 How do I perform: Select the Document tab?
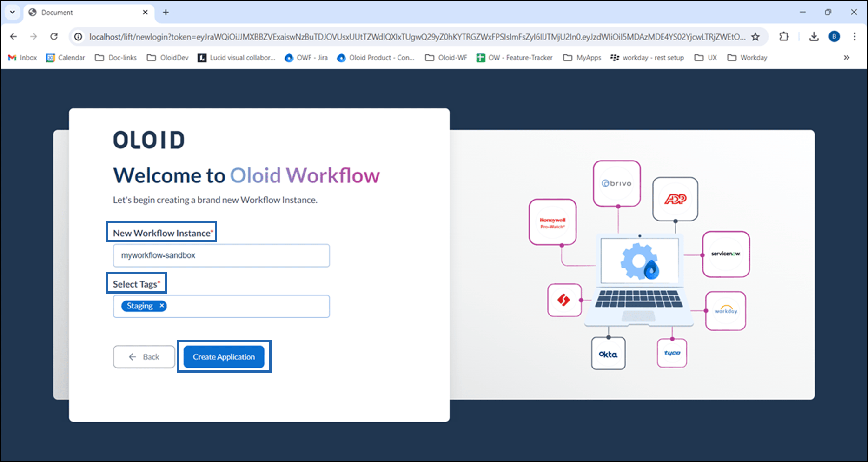88,13
